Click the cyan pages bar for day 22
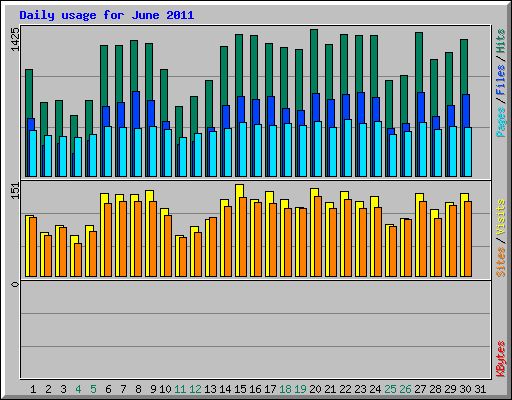Screen dimensions: 512x400 click(x=348, y=148)
